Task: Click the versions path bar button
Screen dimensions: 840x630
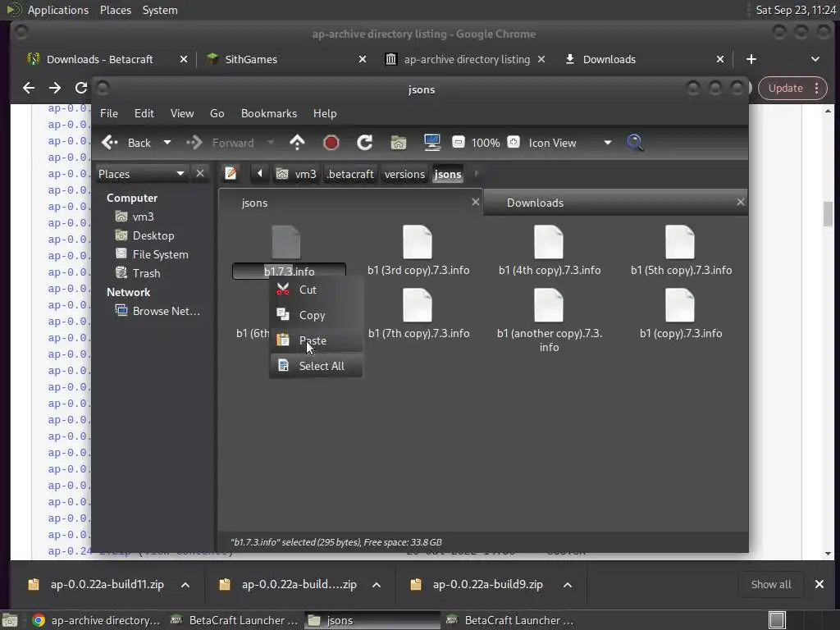Action: [404, 174]
